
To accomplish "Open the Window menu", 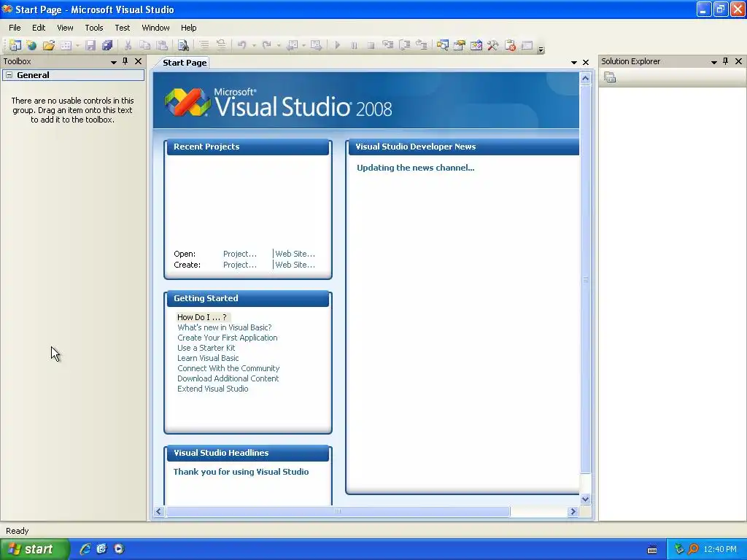I will pos(155,28).
